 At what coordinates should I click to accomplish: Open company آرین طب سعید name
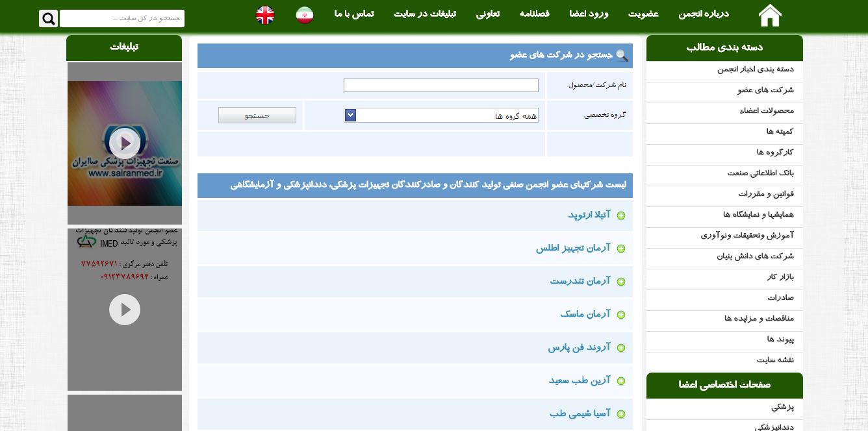580,380
